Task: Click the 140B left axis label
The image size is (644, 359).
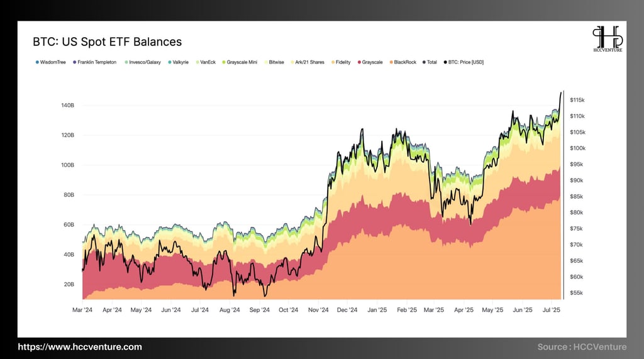Action: click(68, 106)
